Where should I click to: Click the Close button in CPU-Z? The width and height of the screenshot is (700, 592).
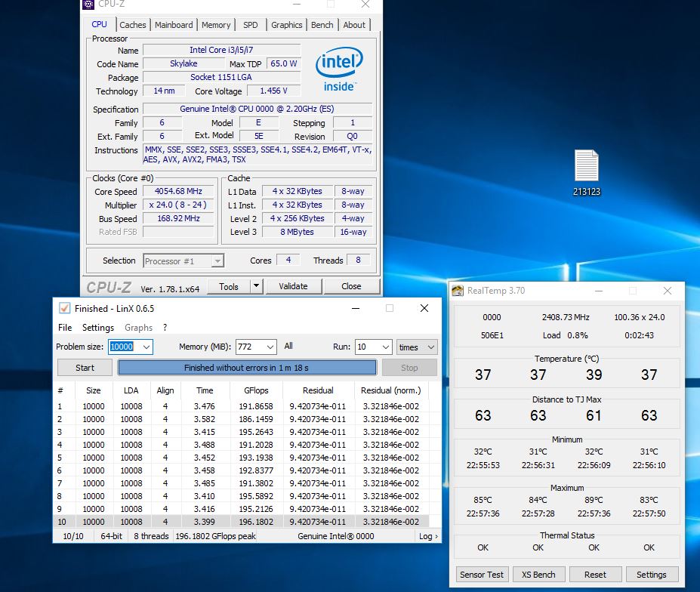click(x=351, y=286)
